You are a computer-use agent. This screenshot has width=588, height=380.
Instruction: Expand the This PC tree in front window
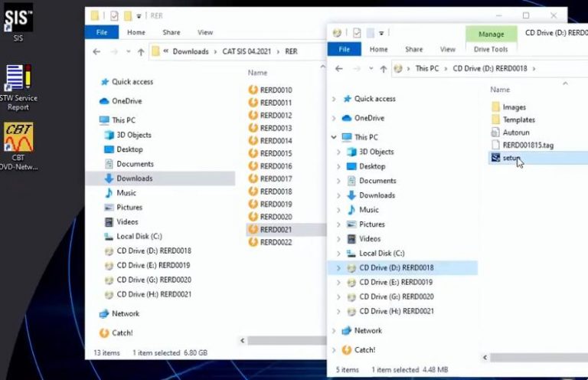coord(333,137)
